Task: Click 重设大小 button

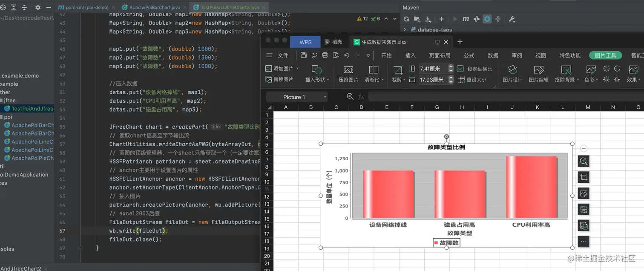Action: 472,80
